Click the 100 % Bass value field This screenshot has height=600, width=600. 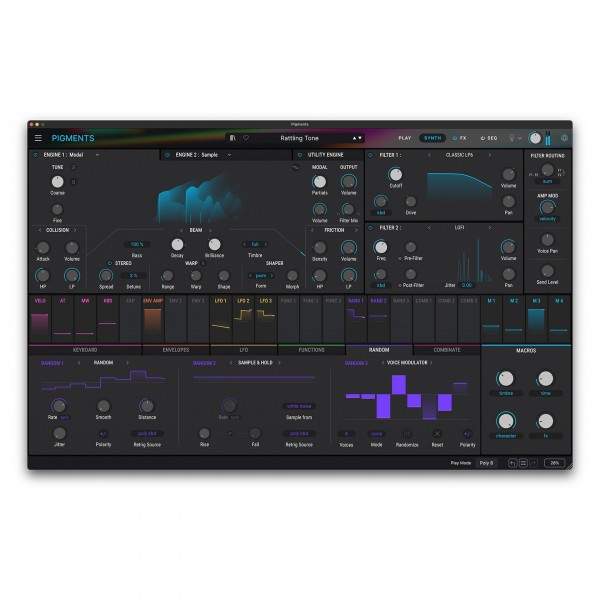pyautogui.click(x=137, y=245)
